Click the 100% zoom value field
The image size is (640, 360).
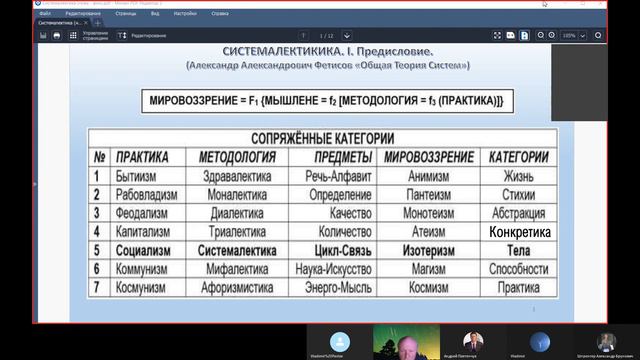(569, 36)
